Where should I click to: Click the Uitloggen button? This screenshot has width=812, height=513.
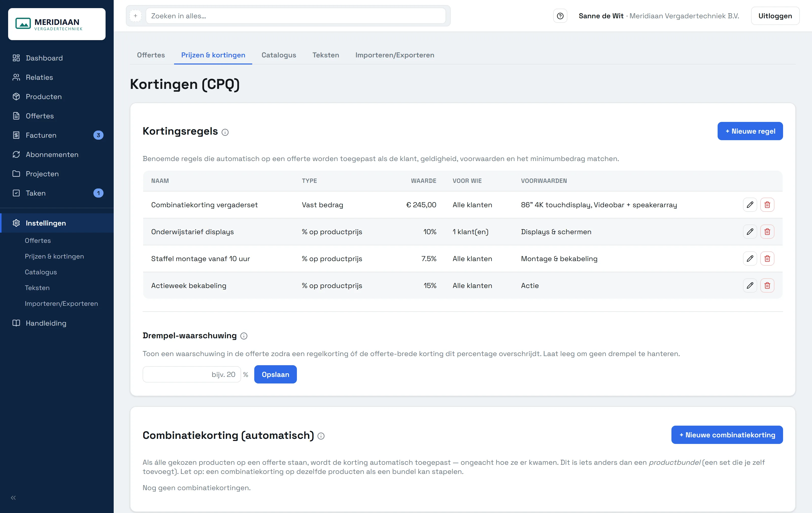coord(775,16)
